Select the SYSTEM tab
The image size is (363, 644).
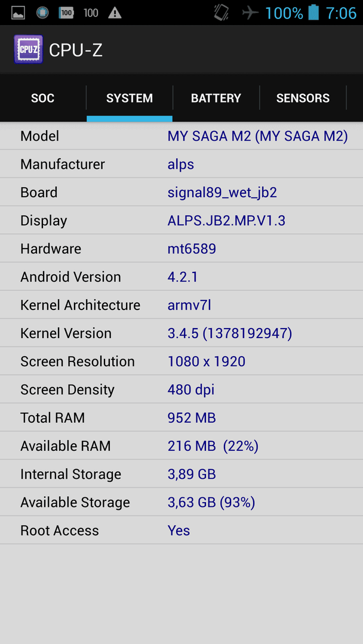(x=130, y=98)
